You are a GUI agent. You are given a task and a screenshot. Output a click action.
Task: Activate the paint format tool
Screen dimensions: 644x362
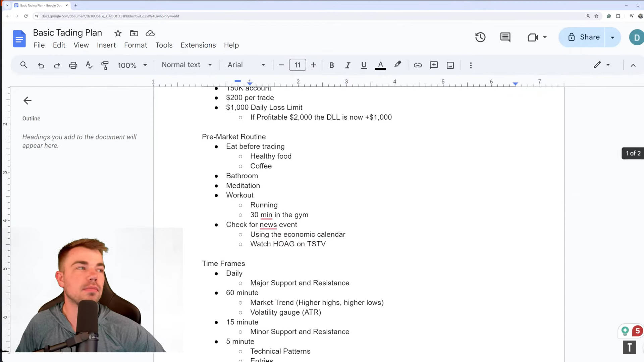point(105,65)
